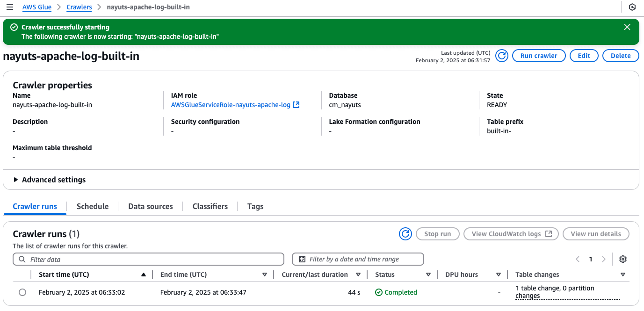Click the magnifier icon in Filter data box

point(22,259)
